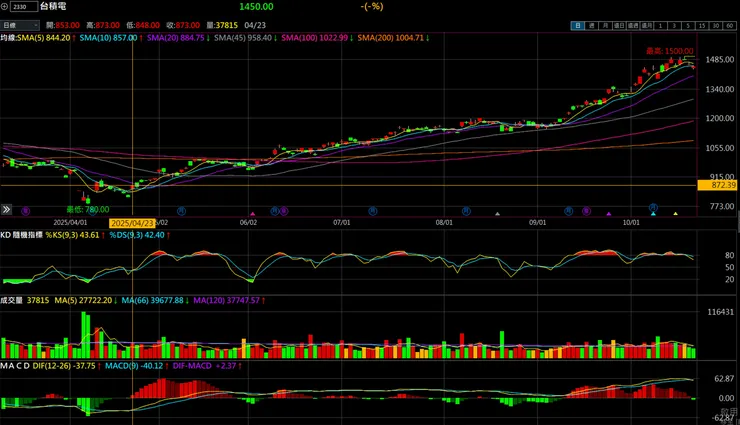Choose the 5-minute interval button

coord(688,25)
